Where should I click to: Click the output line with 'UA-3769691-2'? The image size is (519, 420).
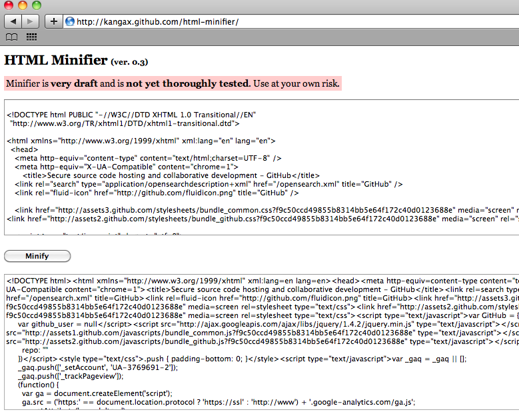(98, 367)
